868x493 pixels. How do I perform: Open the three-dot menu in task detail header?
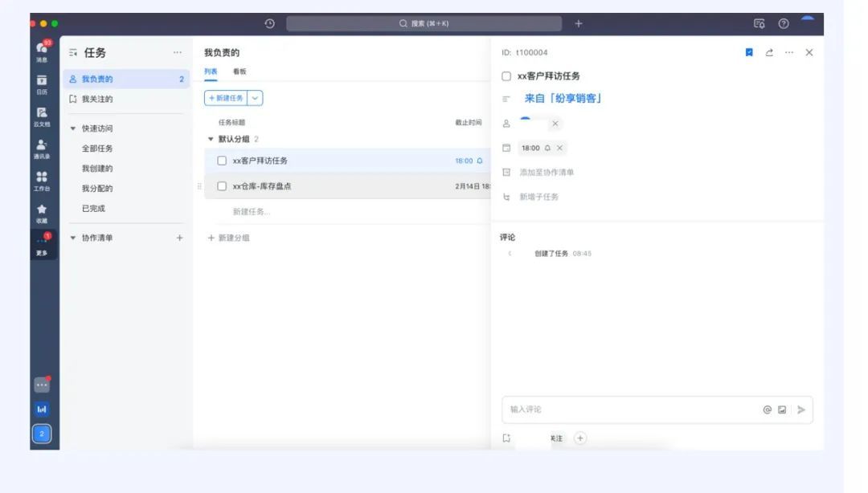click(x=789, y=52)
